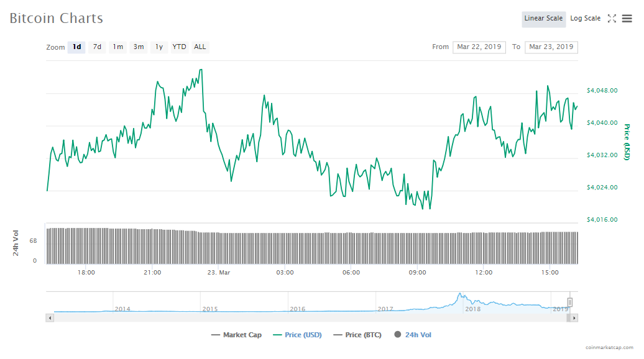Enter fullscreen chart view
Image resolution: width=644 pixels, height=359 pixels.
(x=612, y=19)
